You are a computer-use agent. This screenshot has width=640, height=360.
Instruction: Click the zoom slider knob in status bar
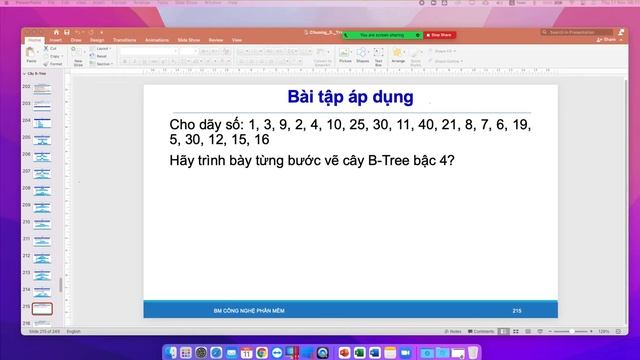572,331
